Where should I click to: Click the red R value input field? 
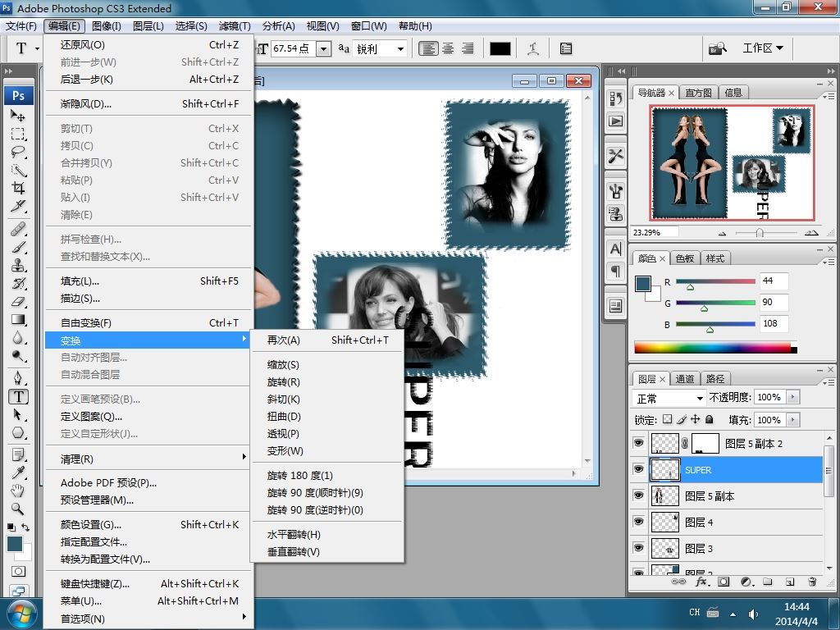pos(774,281)
